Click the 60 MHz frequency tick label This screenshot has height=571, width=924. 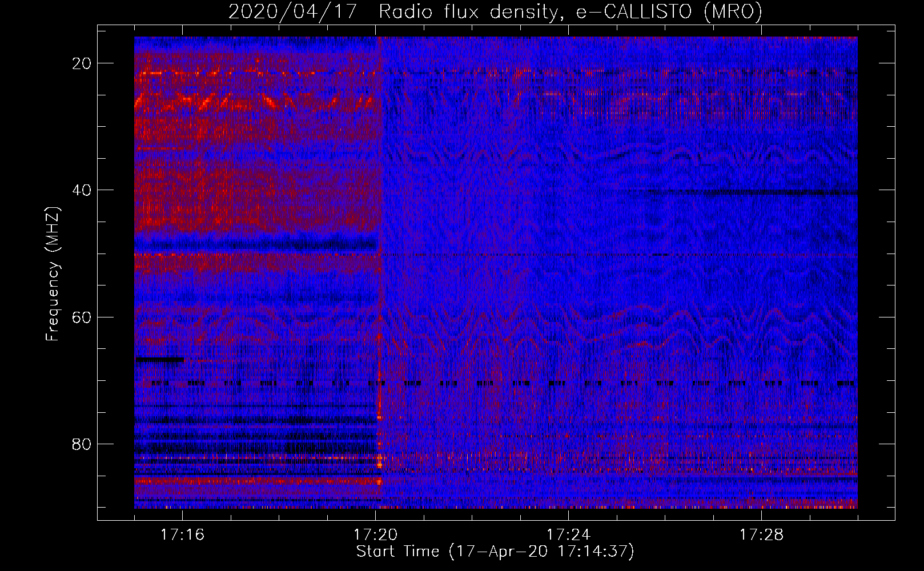point(82,317)
